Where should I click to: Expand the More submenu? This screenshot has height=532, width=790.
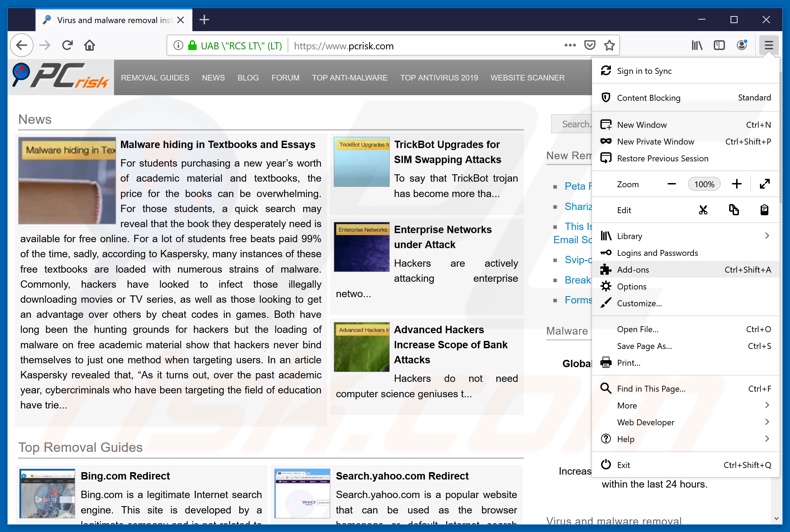coord(686,406)
